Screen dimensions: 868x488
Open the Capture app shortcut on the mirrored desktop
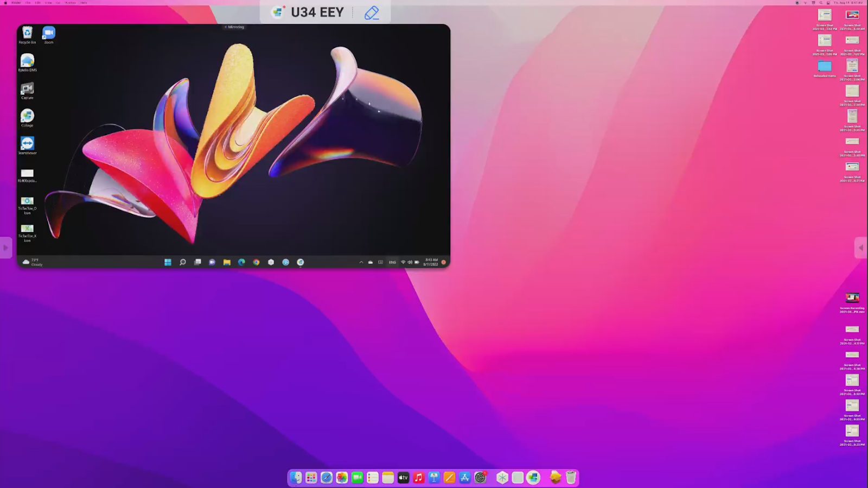point(27,91)
